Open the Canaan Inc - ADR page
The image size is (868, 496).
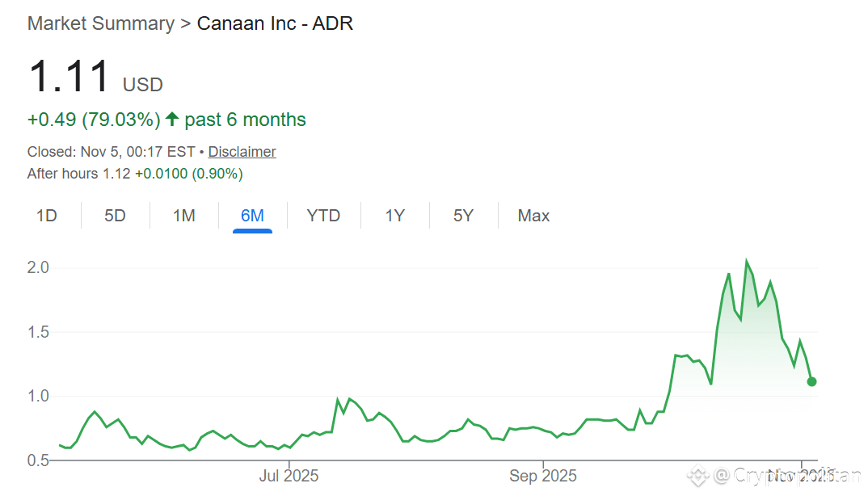[x=275, y=23]
